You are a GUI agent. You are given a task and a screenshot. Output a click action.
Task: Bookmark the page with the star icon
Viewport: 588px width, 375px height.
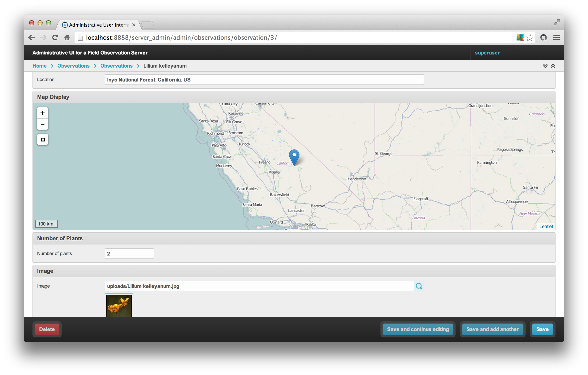530,37
